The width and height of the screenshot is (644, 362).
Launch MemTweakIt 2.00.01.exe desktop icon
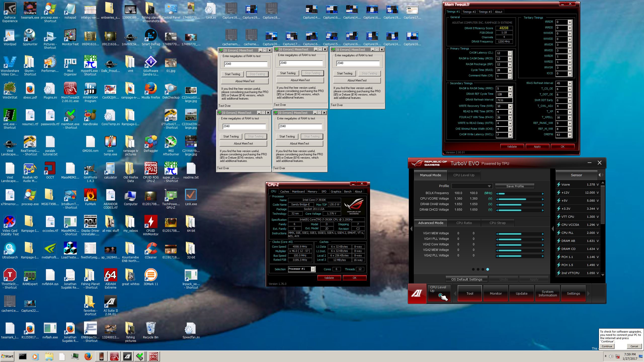tap(70, 92)
